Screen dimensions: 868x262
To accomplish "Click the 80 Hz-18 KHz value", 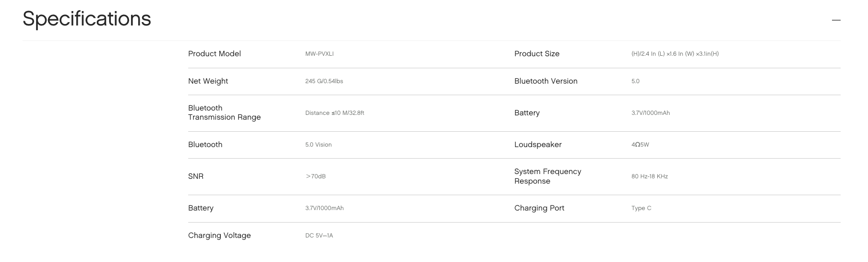I will point(650,176).
